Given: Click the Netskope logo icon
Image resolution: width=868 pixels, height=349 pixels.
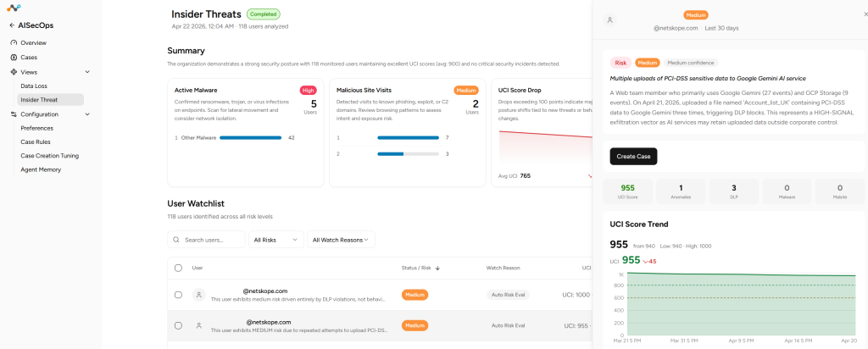Looking at the screenshot, I should [14, 8].
